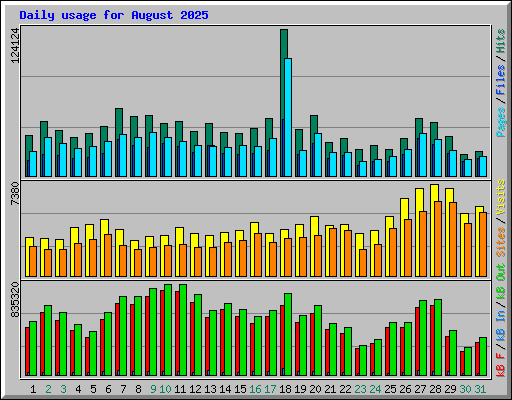
Task: Click day label 10 on x-axis
Action: point(165,389)
